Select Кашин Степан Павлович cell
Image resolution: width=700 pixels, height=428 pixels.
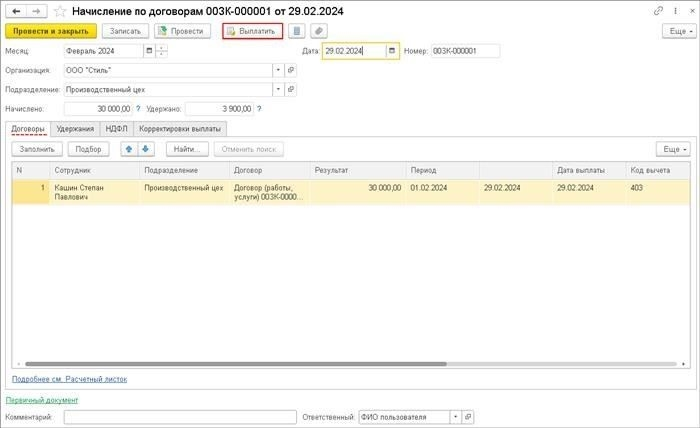coord(94,192)
